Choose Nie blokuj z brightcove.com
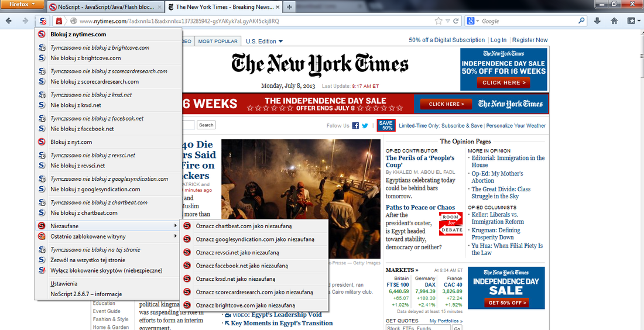The width and height of the screenshot is (644, 330). coord(108,58)
